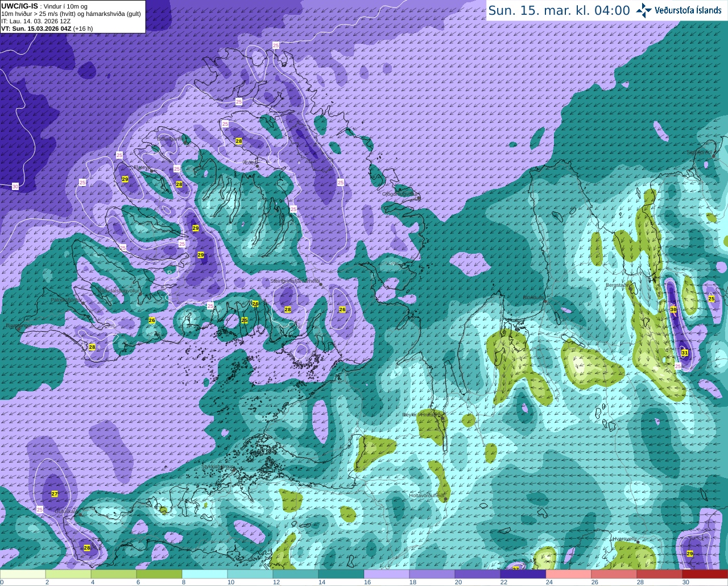Click the Blönduós station label
This screenshot has height=586, width=728.
pyautogui.click(x=533, y=298)
